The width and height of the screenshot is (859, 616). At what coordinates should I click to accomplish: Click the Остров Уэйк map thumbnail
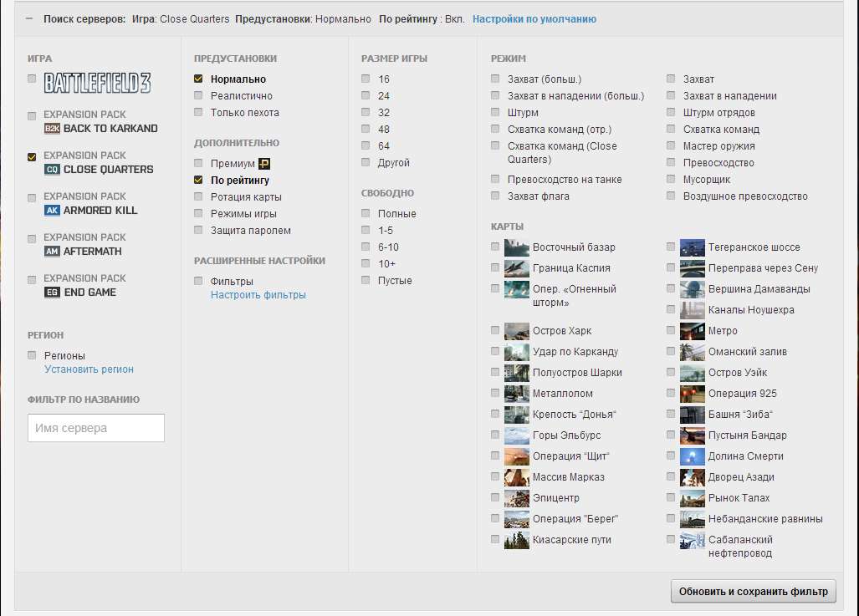point(692,373)
